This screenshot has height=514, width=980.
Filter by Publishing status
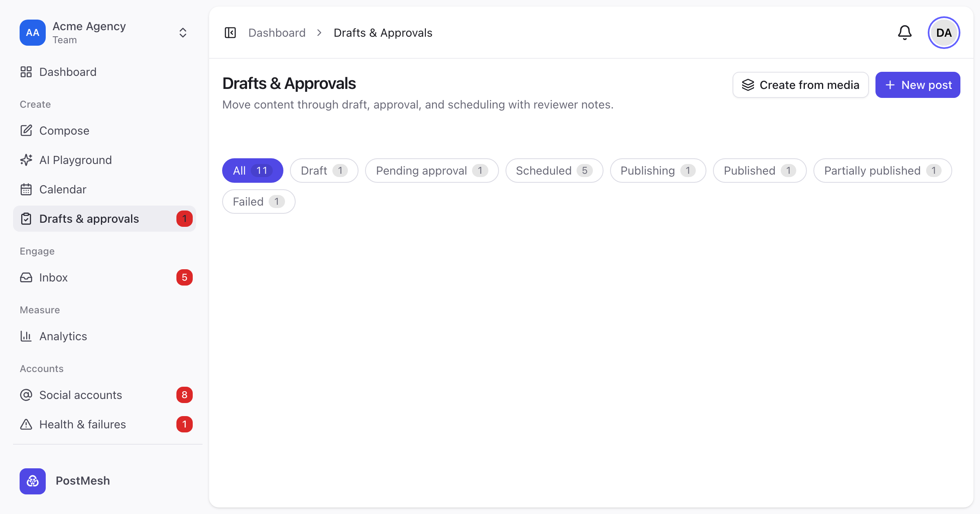tap(658, 171)
